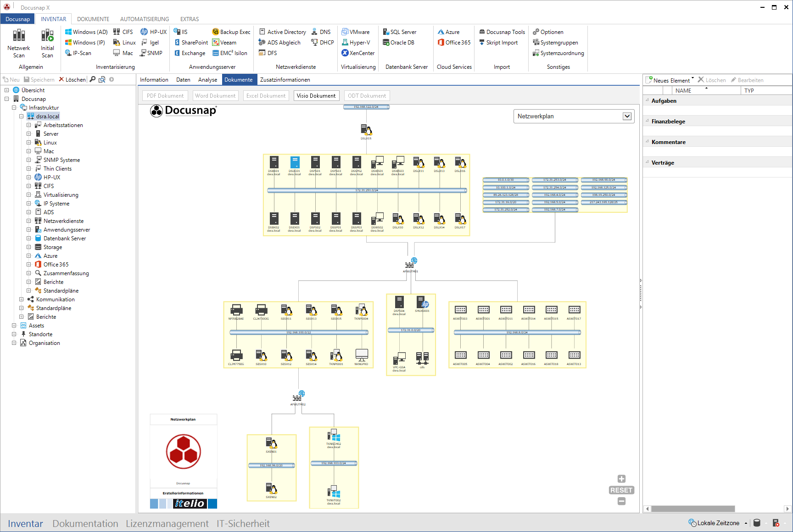793x532 pixels.
Task: Run the SNMP inventory
Action: [x=151, y=53]
